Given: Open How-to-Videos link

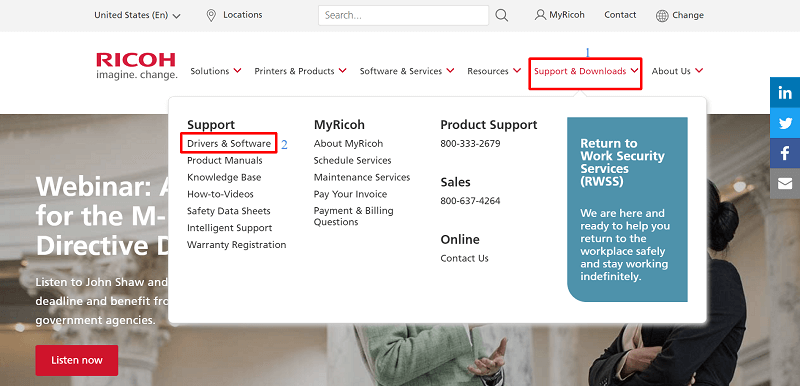Looking at the screenshot, I should (220, 194).
